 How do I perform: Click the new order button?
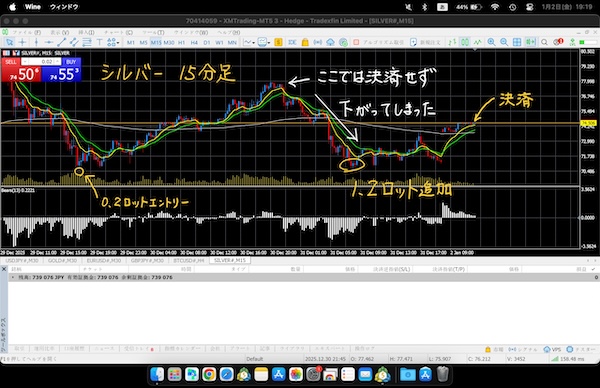click(x=425, y=42)
